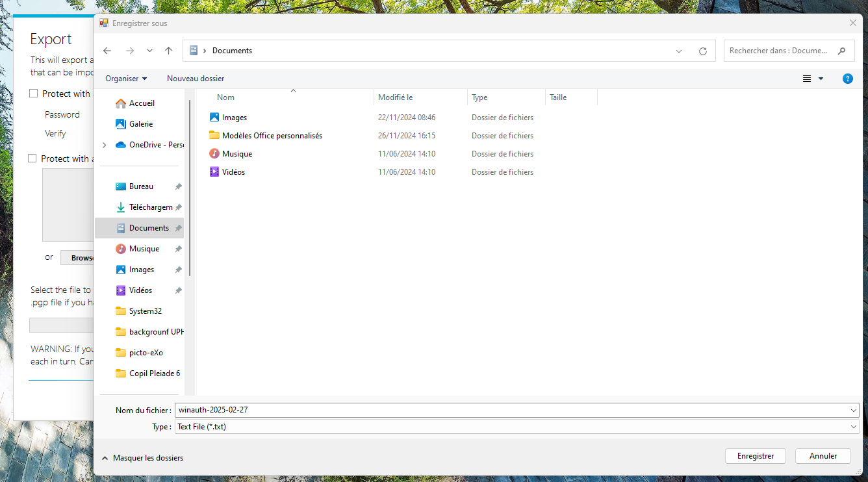Select Téléchargements in the sidebar
This screenshot has width=868, height=482.
(150, 207)
